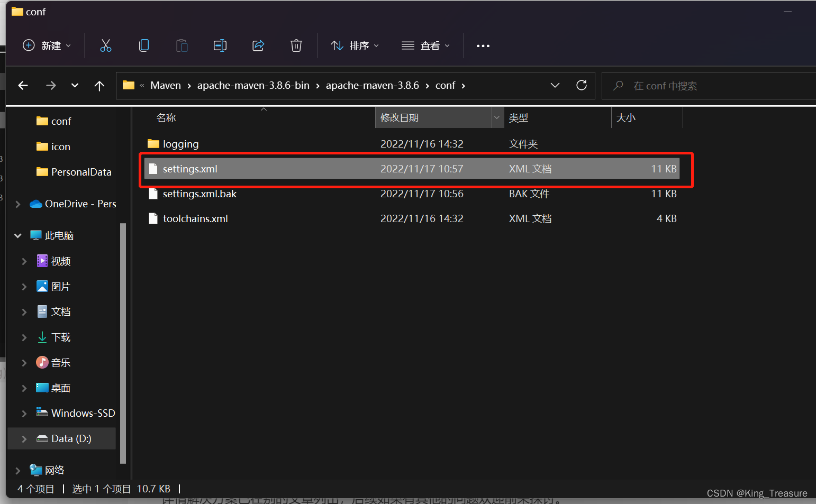Click the Paste clipboard icon
The image size is (816, 504).
click(182, 45)
